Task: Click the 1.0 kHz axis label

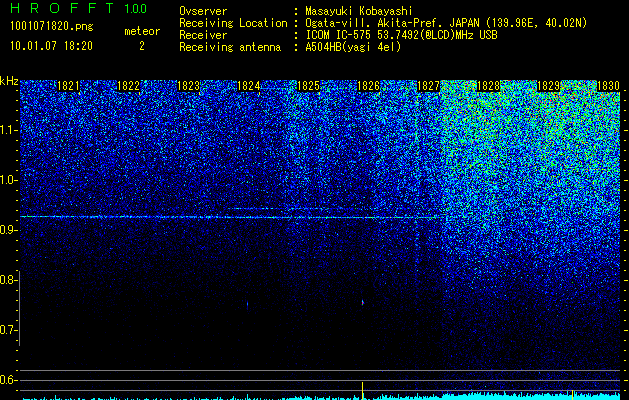Action: (9, 180)
